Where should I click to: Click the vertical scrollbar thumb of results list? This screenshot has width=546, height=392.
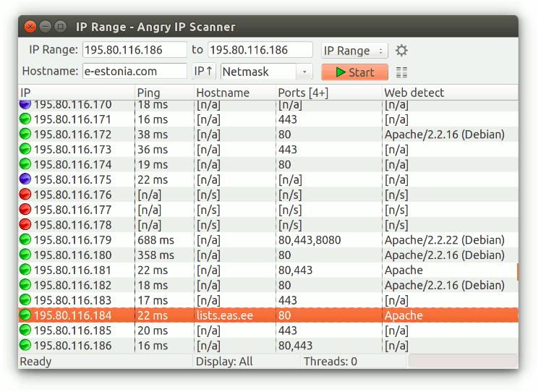[x=517, y=271]
